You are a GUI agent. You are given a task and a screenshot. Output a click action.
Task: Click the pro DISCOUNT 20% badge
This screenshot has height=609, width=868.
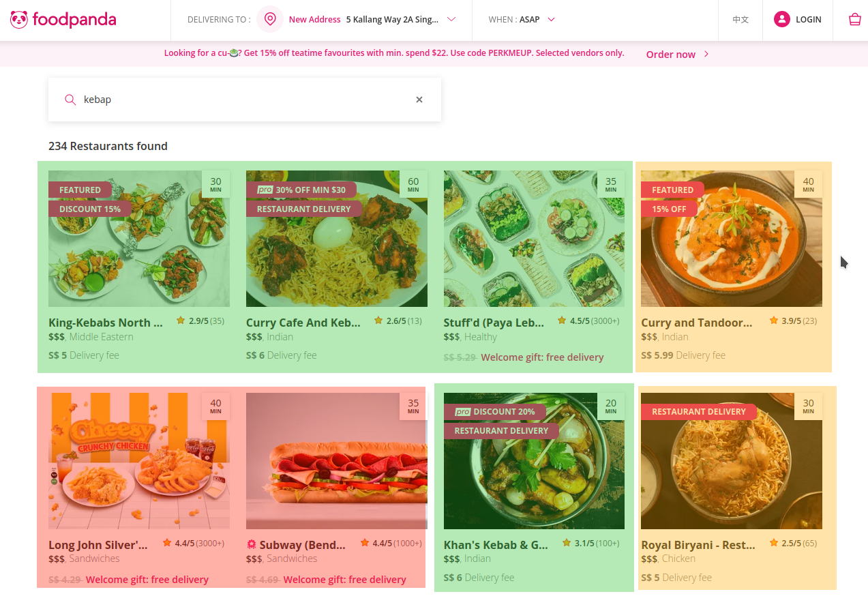[x=495, y=412]
